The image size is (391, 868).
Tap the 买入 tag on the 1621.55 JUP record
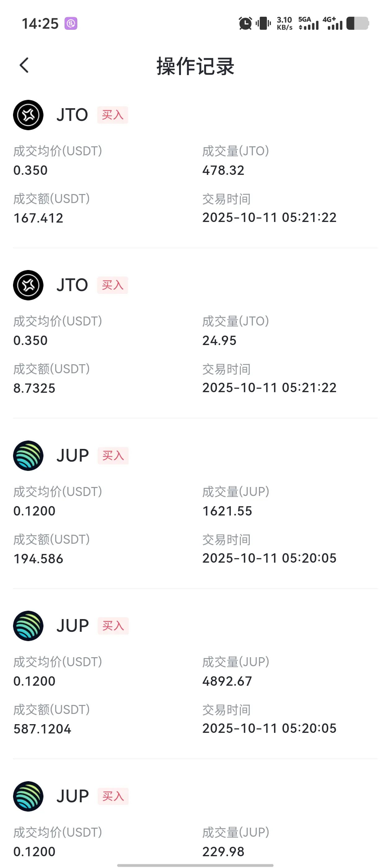pyautogui.click(x=113, y=456)
